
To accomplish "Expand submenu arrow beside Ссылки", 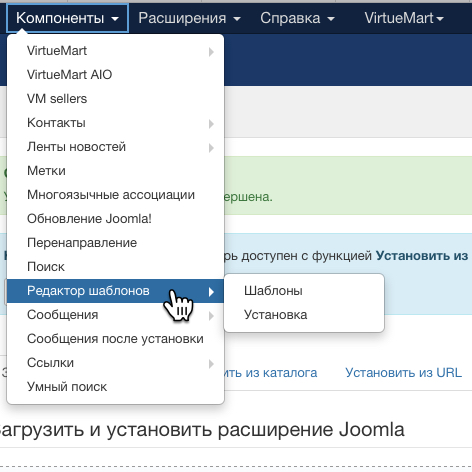I will point(211,364).
